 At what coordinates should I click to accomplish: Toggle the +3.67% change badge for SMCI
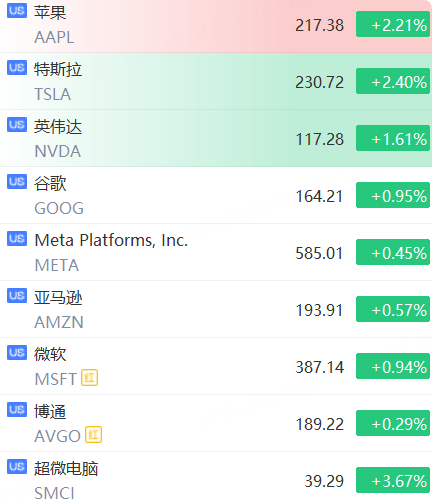pyautogui.click(x=393, y=480)
